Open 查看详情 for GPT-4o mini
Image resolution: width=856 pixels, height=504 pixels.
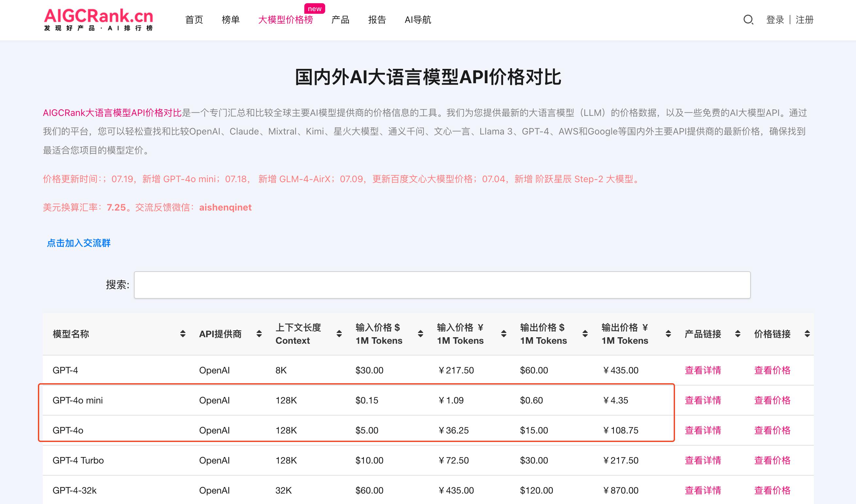pyautogui.click(x=703, y=400)
